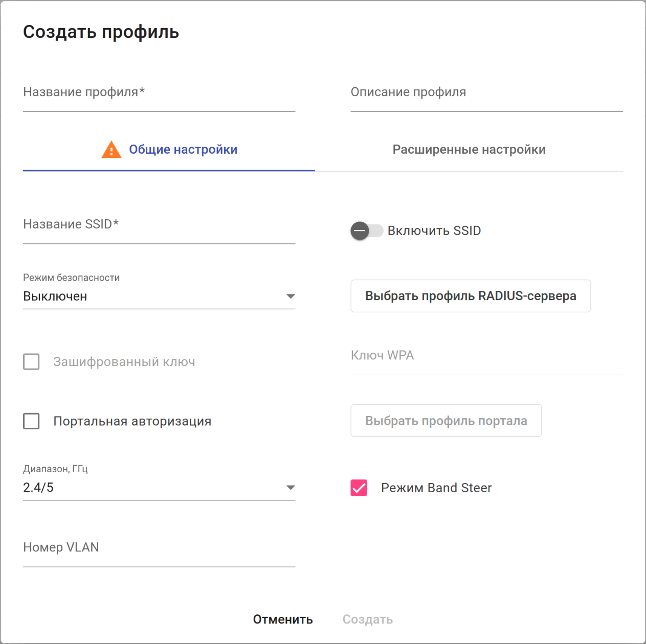Image resolution: width=646 pixels, height=644 pixels.
Task: Enable Портальная авторизация checkbox
Action: pyautogui.click(x=32, y=421)
